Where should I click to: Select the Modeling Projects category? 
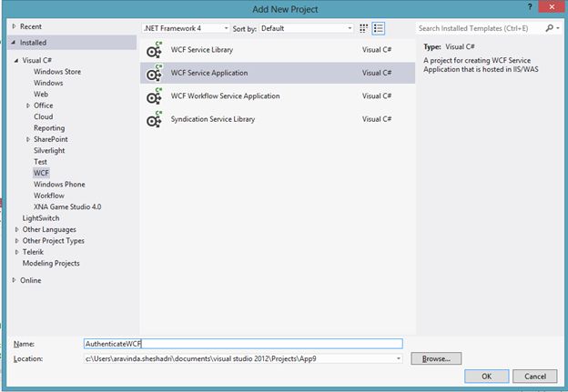coord(51,263)
